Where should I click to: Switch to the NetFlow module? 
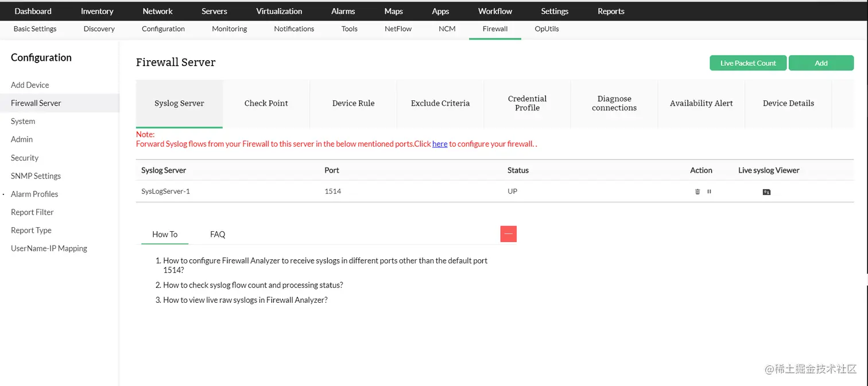[x=397, y=29]
